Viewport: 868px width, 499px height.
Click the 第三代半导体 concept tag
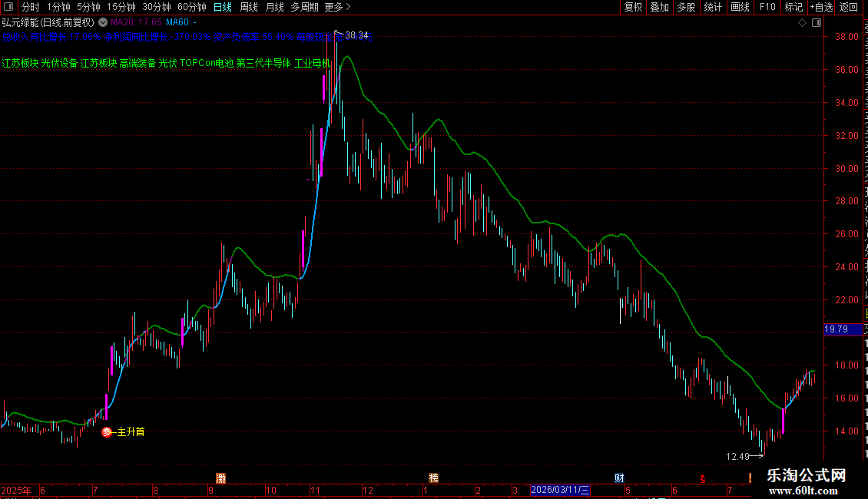(x=263, y=63)
